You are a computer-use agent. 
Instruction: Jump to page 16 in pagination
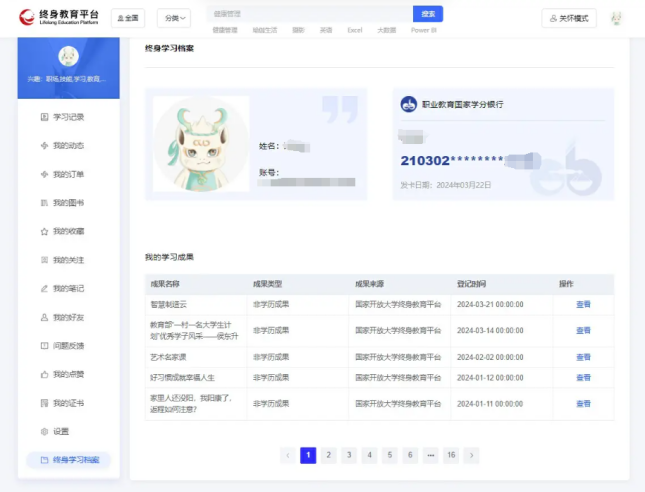coord(451,455)
